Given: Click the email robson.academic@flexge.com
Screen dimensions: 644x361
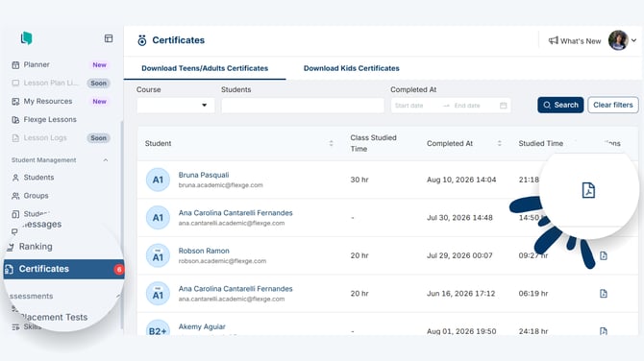Looking at the screenshot, I should pyautogui.click(x=222, y=261).
